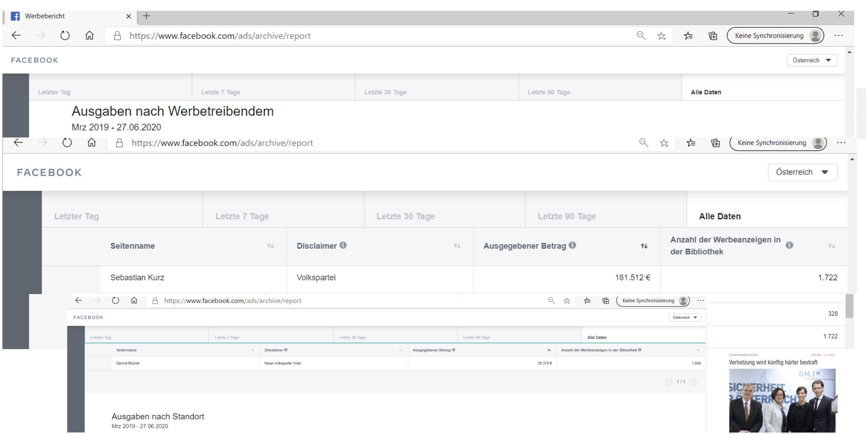The image size is (868, 434).
Task: Click the browser refresh icon at top
Action: click(65, 35)
